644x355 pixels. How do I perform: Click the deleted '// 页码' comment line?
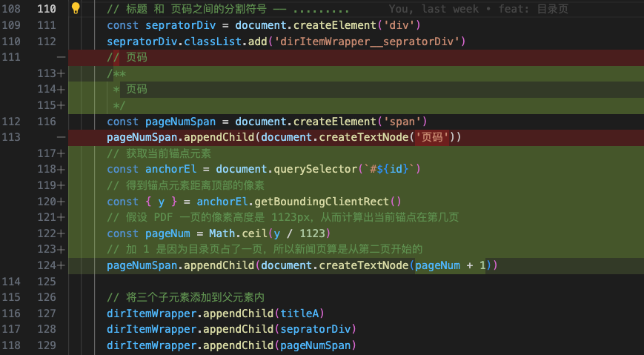[356, 58]
